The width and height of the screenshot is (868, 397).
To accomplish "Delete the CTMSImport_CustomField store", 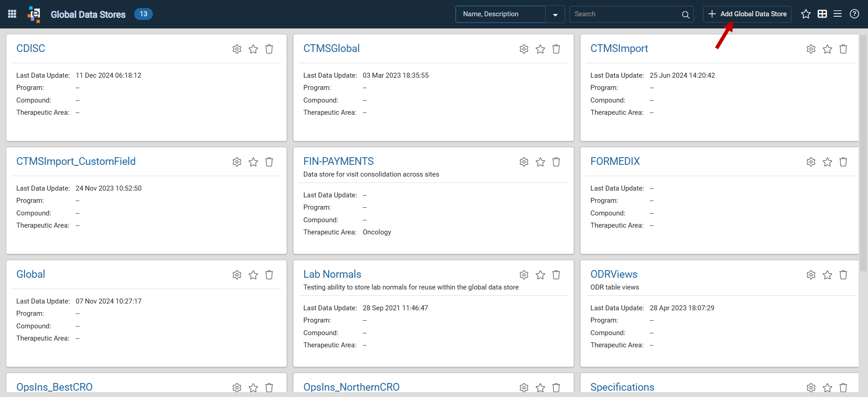I will click(x=269, y=162).
